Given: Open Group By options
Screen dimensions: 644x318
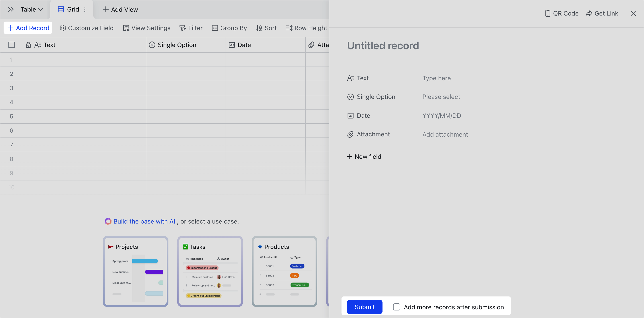Looking at the screenshot, I should pos(229,28).
